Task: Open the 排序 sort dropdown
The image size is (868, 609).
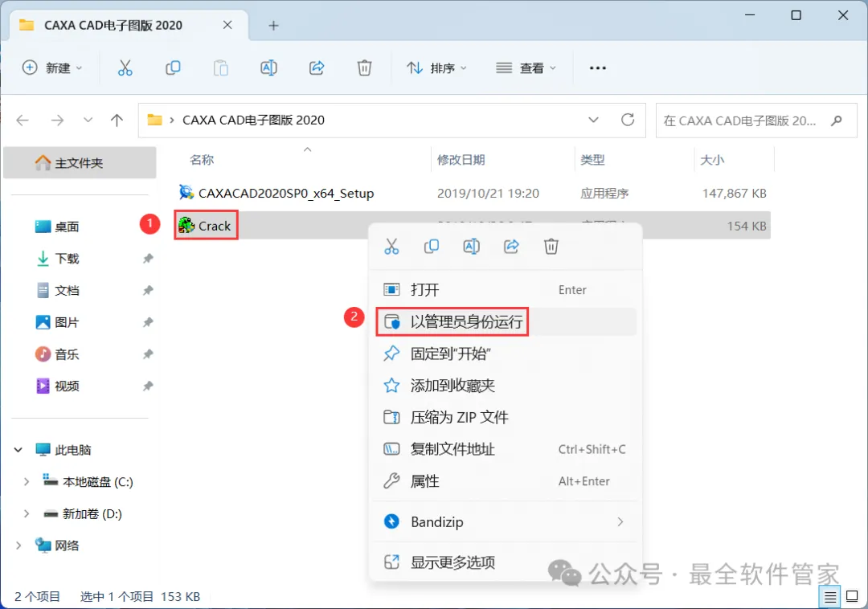Action: [x=437, y=68]
